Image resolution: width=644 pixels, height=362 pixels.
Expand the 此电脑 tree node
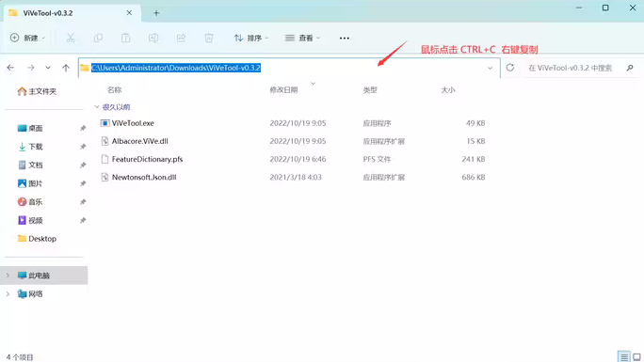[8, 275]
